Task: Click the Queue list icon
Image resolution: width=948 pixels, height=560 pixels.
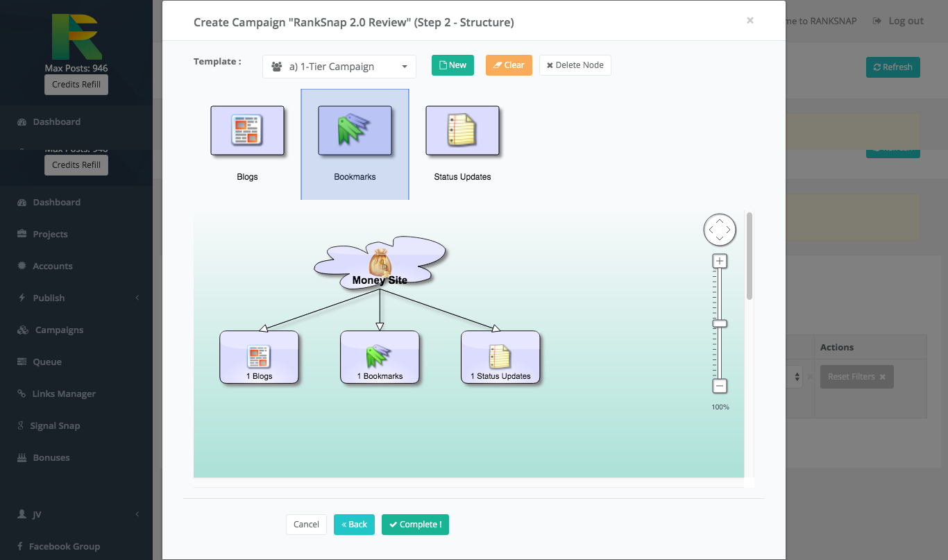Action: (x=22, y=362)
